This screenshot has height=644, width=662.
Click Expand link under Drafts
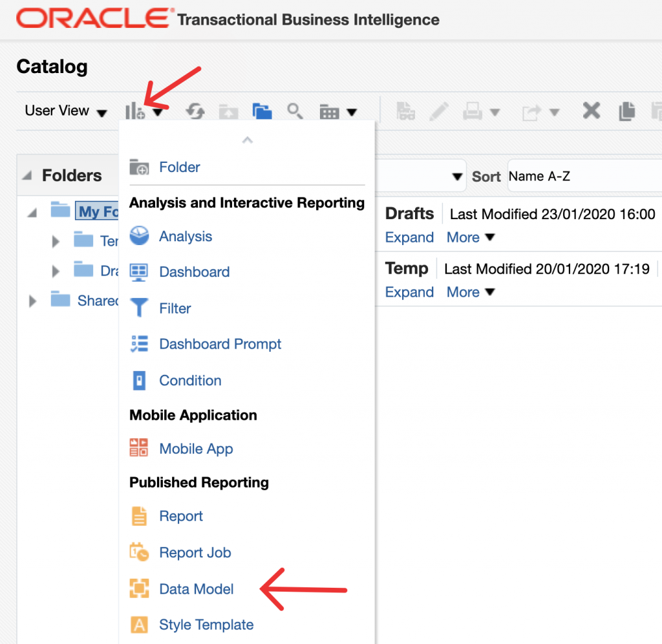click(409, 237)
